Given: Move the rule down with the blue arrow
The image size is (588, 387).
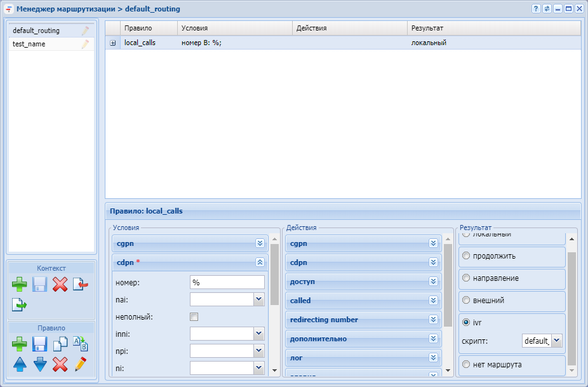Looking at the screenshot, I should tap(40, 365).
